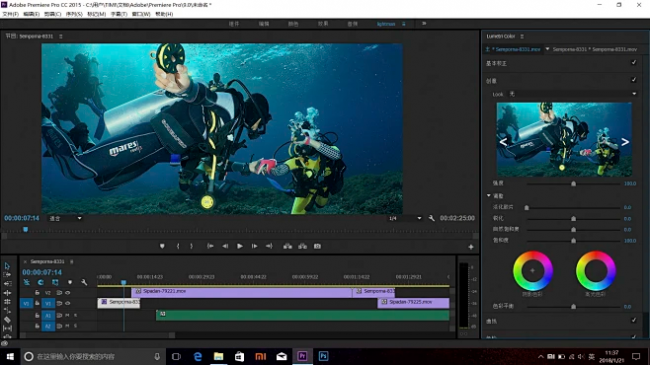Uncheck the Basic Correction section checkbox
This screenshot has width=650, height=365.
pyautogui.click(x=633, y=63)
